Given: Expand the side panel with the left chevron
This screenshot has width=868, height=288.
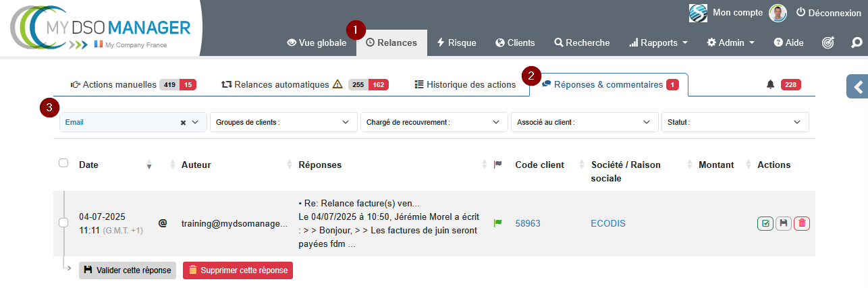Looking at the screenshot, I should coord(858,87).
